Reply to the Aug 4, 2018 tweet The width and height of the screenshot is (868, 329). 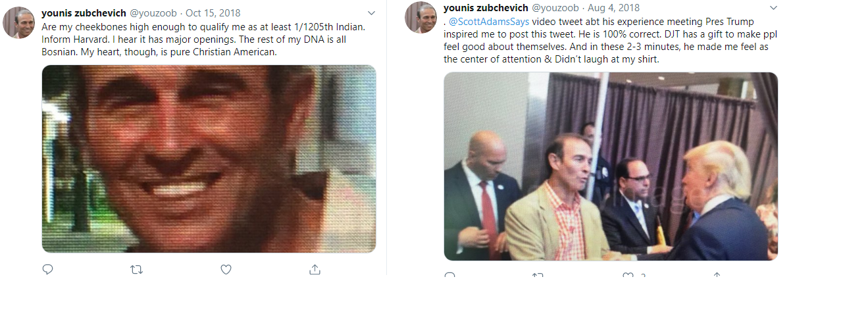point(449,275)
